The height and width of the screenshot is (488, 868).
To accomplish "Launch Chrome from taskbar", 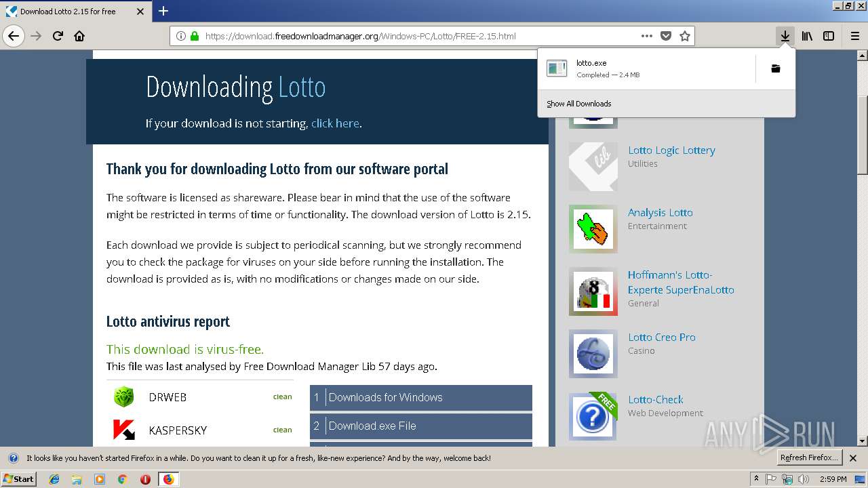I will point(122,479).
